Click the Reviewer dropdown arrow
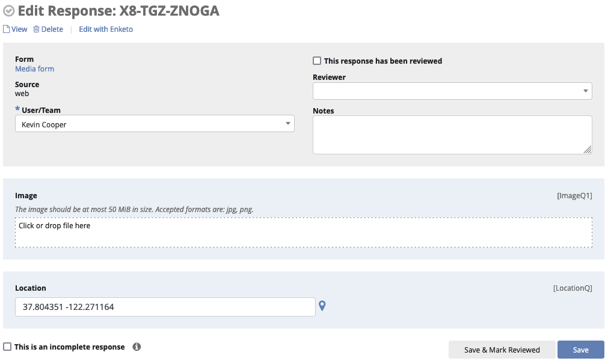Image resolution: width=608 pixels, height=364 pixels. click(586, 91)
